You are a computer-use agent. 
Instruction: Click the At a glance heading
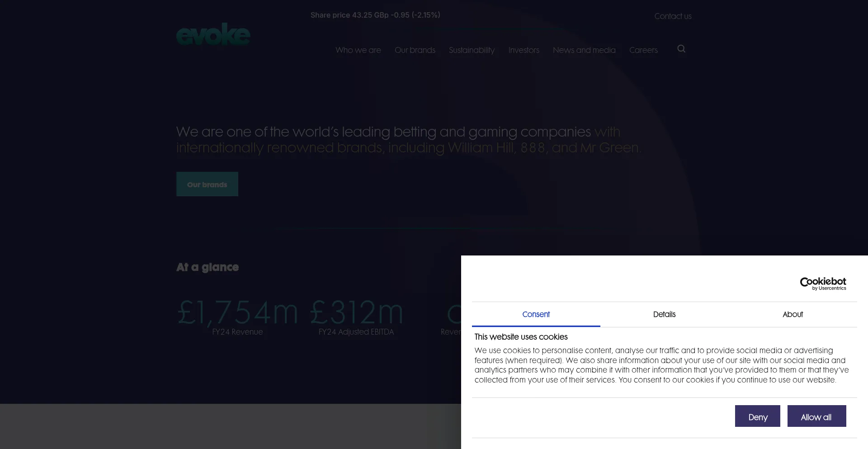[208, 267]
